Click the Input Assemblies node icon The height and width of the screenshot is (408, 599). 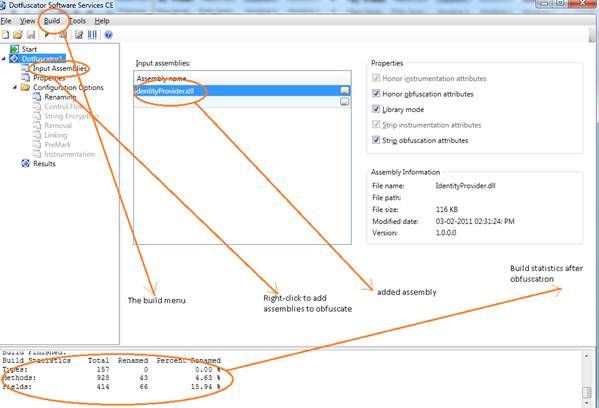pyautogui.click(x=26, y=68)
